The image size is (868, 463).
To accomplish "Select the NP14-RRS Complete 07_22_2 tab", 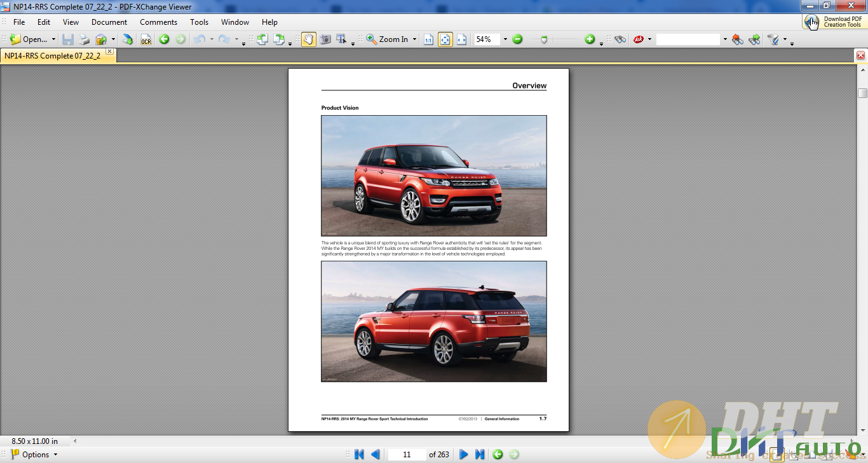I will point(52,55).
